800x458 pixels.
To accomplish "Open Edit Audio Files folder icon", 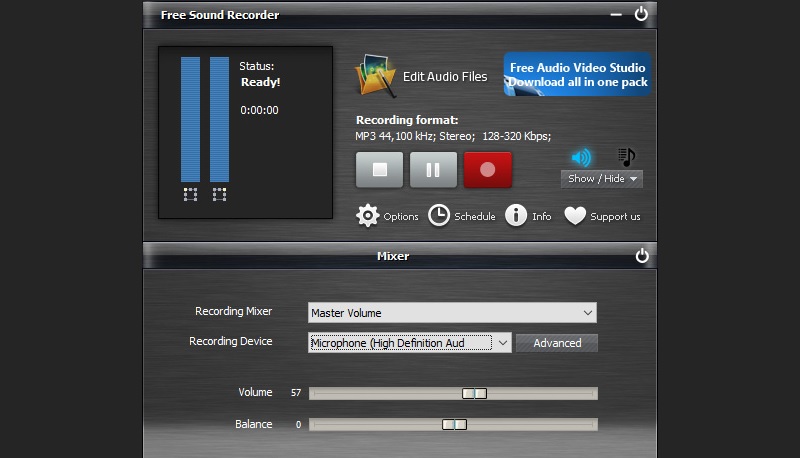I will [375, 76].
